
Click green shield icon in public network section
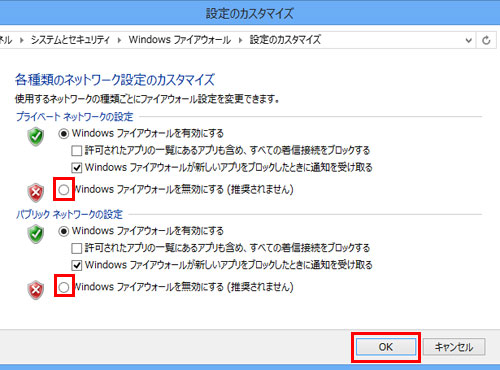36,234
